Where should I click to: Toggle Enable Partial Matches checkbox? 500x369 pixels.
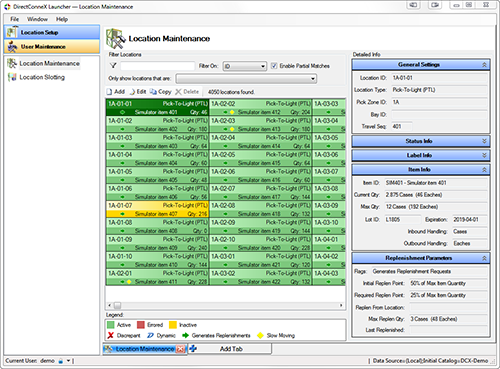[274, 66]
